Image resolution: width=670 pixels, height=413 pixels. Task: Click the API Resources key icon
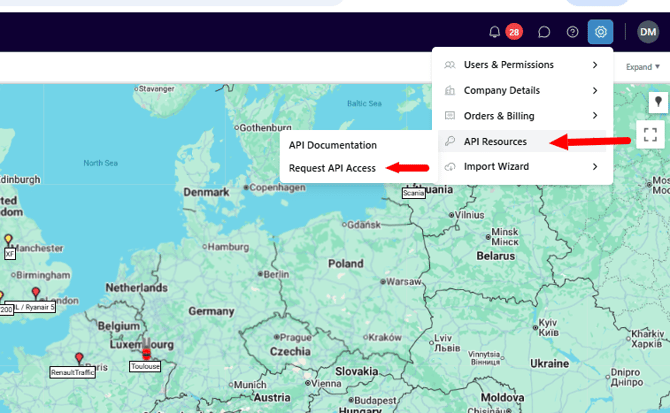pyautogui.click(x=450, y=141)
